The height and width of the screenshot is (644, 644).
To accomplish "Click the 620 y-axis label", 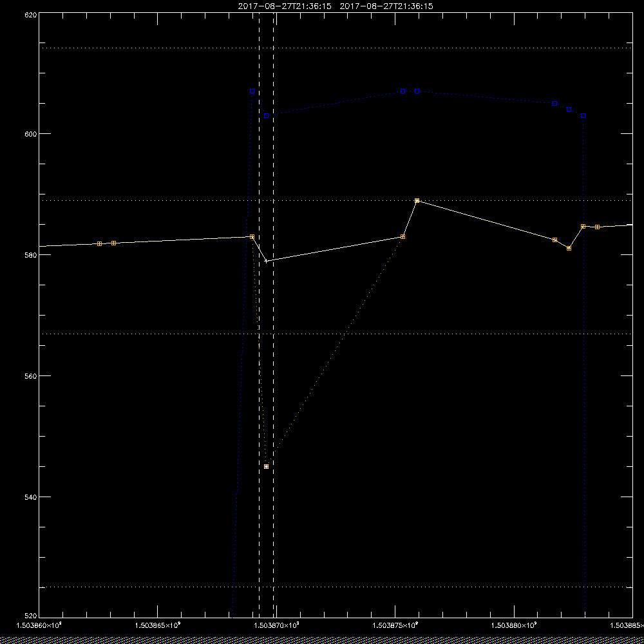I will click(x=31, y=14).
